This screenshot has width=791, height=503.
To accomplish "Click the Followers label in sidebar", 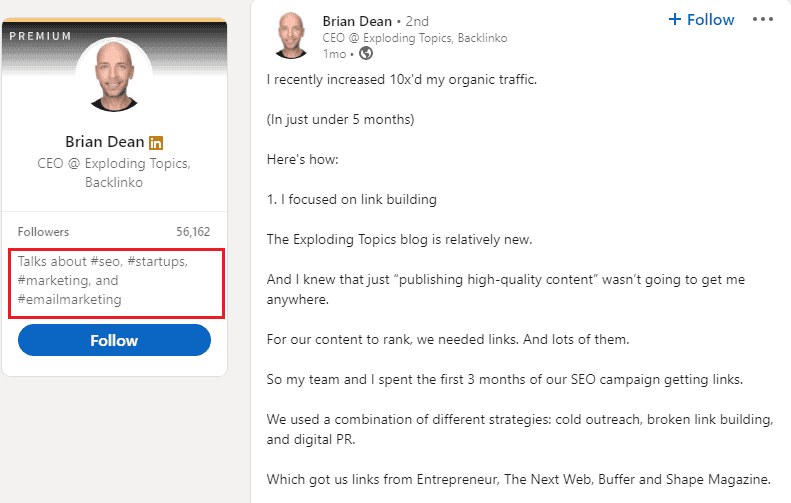I will pyautogui.click(x=43, y=232).
